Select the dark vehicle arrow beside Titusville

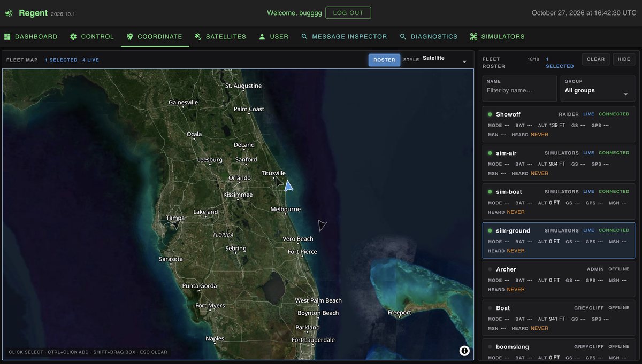[x=279, y=182]
